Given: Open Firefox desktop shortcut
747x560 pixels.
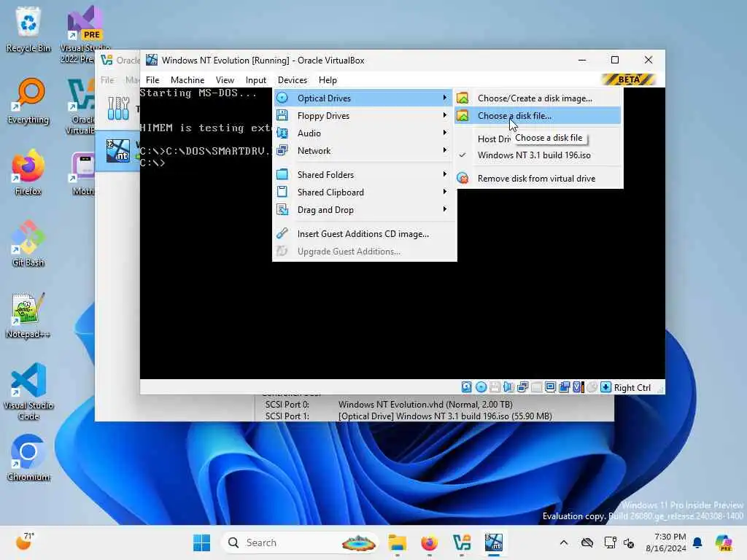Looking at the screenshot, I should [28, 172].
